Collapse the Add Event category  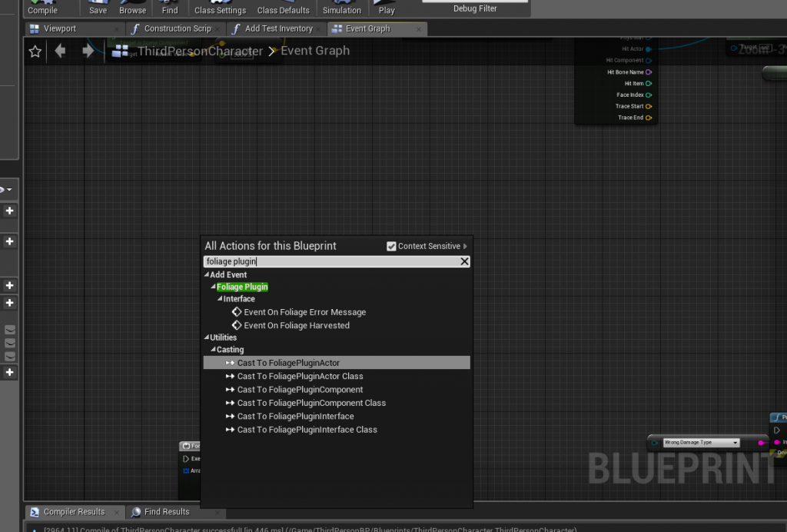[207, 274]
